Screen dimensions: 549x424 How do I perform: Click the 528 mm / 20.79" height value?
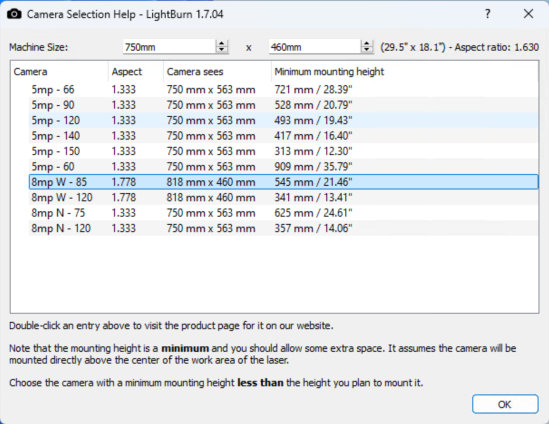point(313,105)
